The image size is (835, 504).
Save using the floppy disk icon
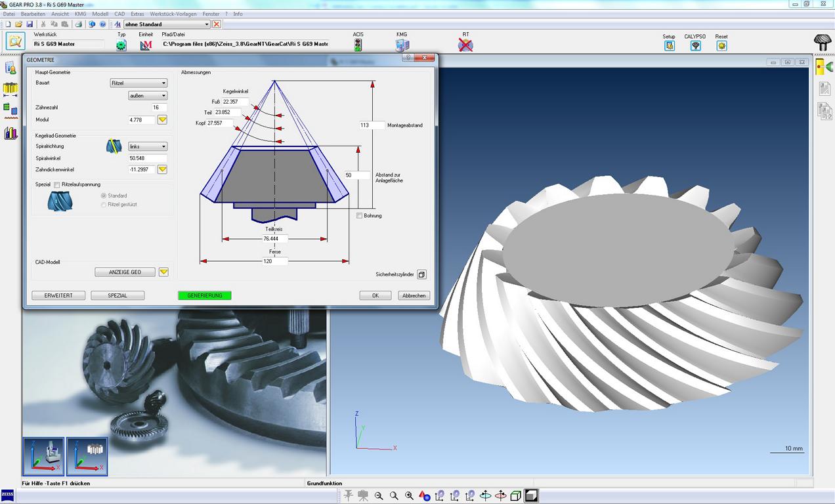(x=30, y=24)
